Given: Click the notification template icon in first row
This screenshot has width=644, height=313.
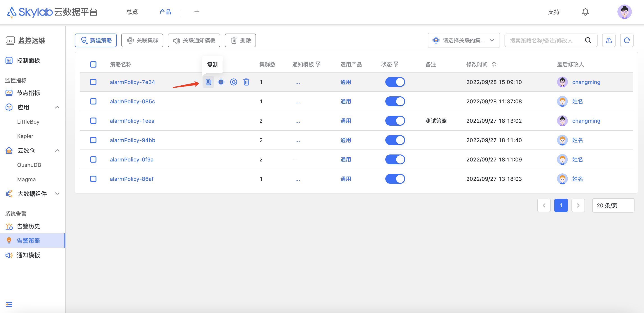Looking at the screenshot, I should [233, 82].
